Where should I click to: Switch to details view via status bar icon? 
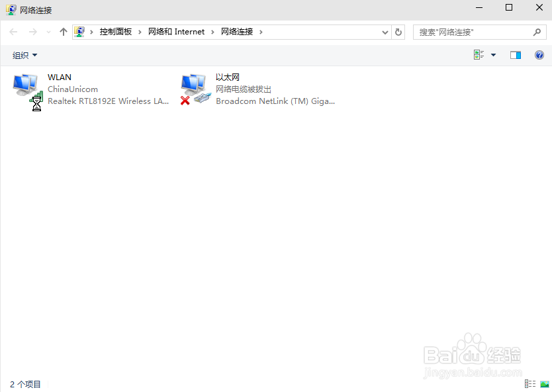pos(530,384)
